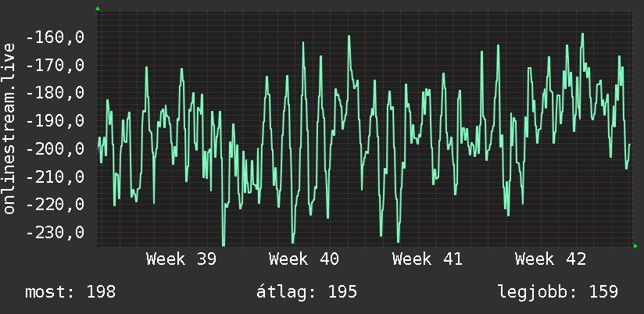Image resolution: width=644 pixels, height=314 pixels.
Task: Click the -200,0 y-axis label
Action: click(x=55, y=148)
